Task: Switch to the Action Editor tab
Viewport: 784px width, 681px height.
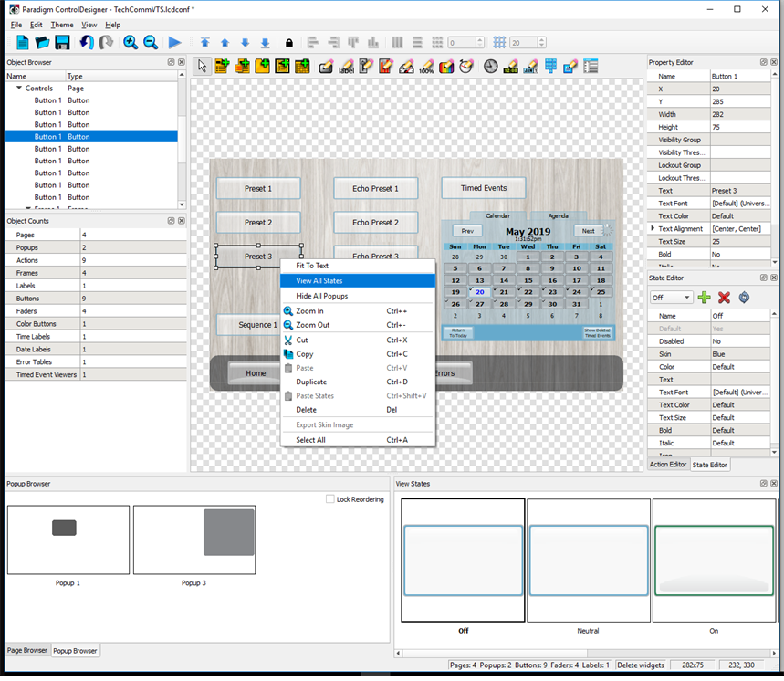Action: pyautogui.click(x=668, y=465)
